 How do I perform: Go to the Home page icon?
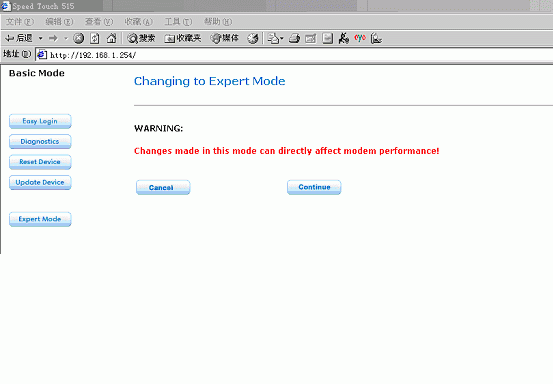(111, 38)
